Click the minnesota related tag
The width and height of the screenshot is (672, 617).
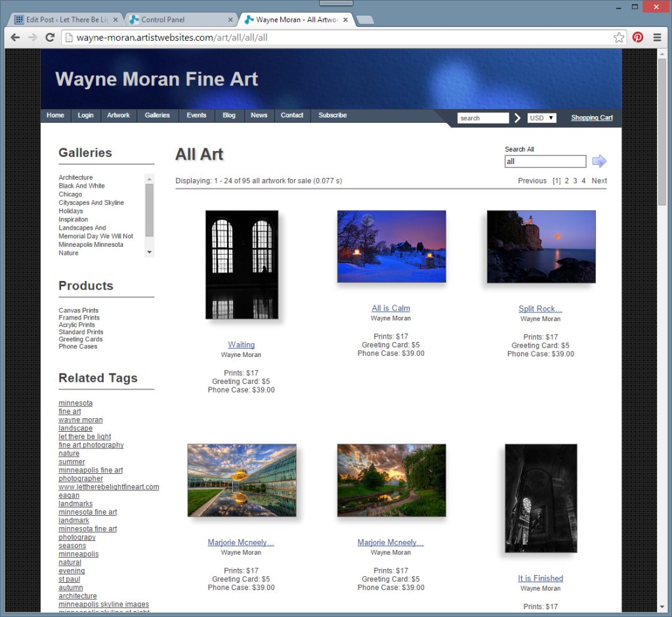[75, 402]
